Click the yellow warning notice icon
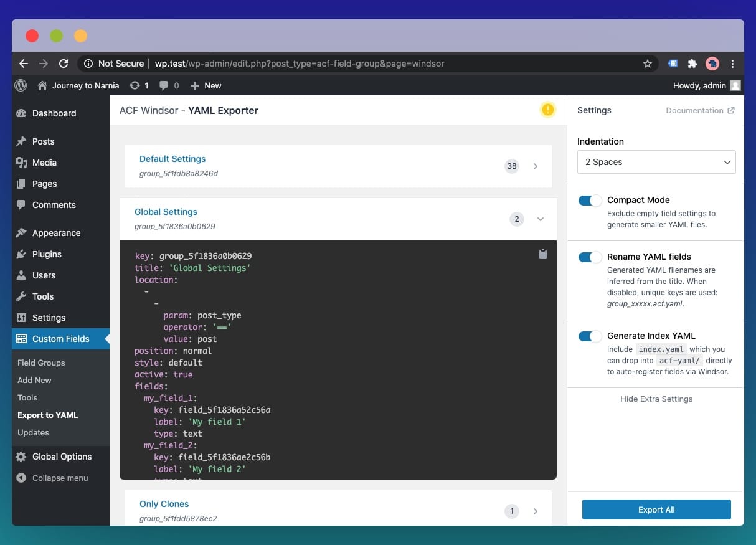The width and height of the screenshot is (756, 545). [x=547, y=110]
